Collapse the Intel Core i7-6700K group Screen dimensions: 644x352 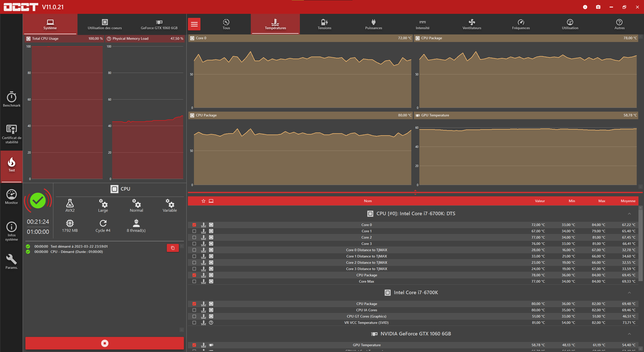point(629,293)
